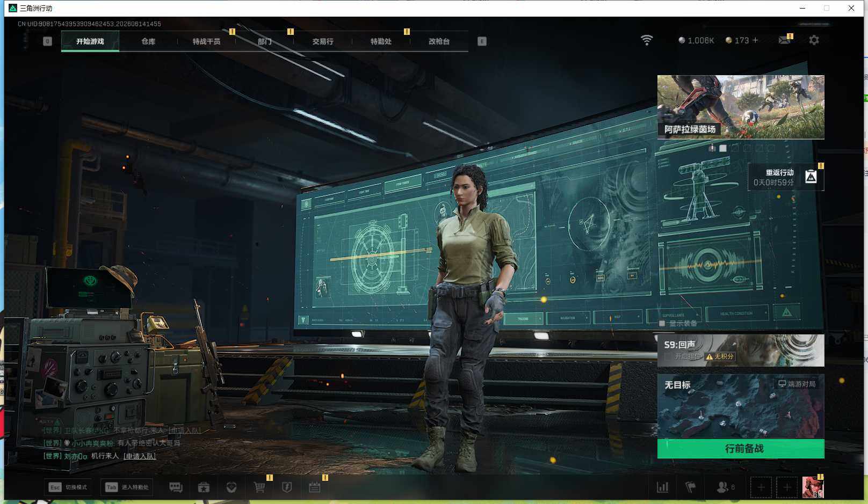
Task: Click 申请入队 link in 刘亦0o message
Action: [x=140, y=456]
